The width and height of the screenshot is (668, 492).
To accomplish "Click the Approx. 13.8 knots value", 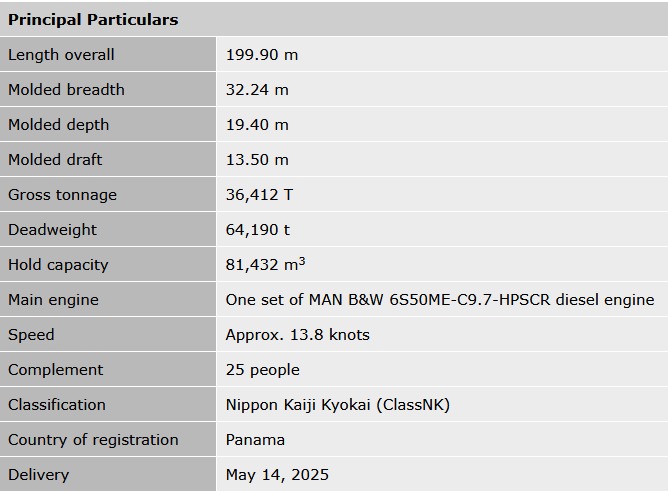I will coord(298,335).
